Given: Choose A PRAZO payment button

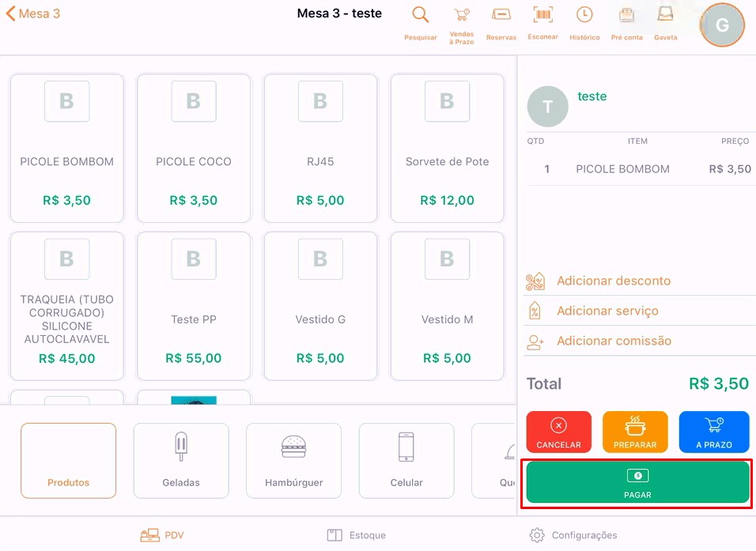Looking at the screenshot, I should [714, 432].
